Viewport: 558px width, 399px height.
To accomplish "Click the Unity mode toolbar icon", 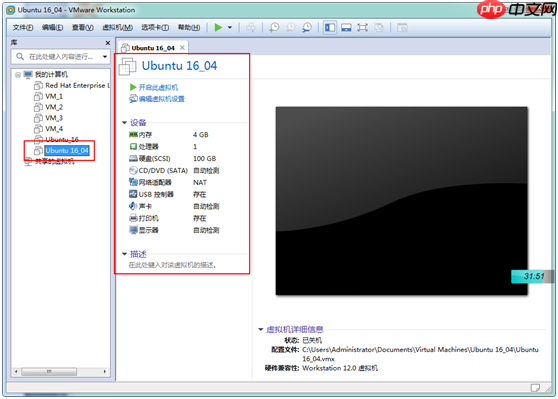I will pos(379,27).
